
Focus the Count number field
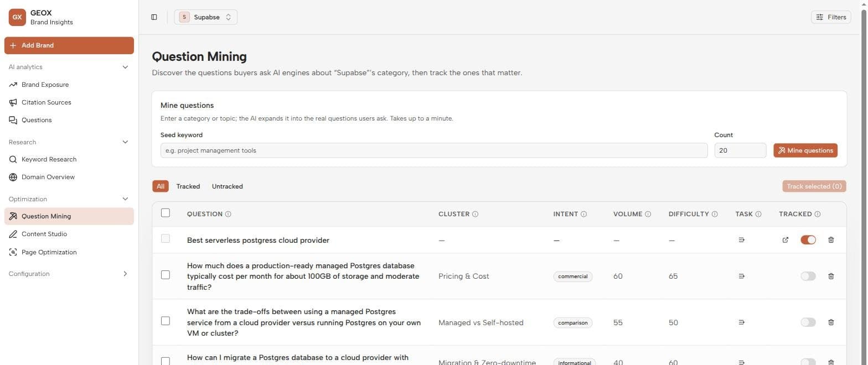click(x=740, y=150)
